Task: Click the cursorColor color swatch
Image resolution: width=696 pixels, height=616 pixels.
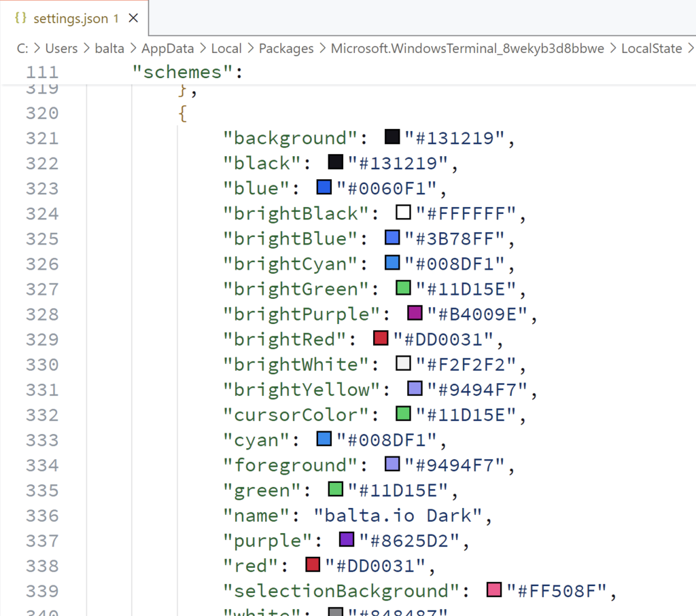Action: (403, 414)
